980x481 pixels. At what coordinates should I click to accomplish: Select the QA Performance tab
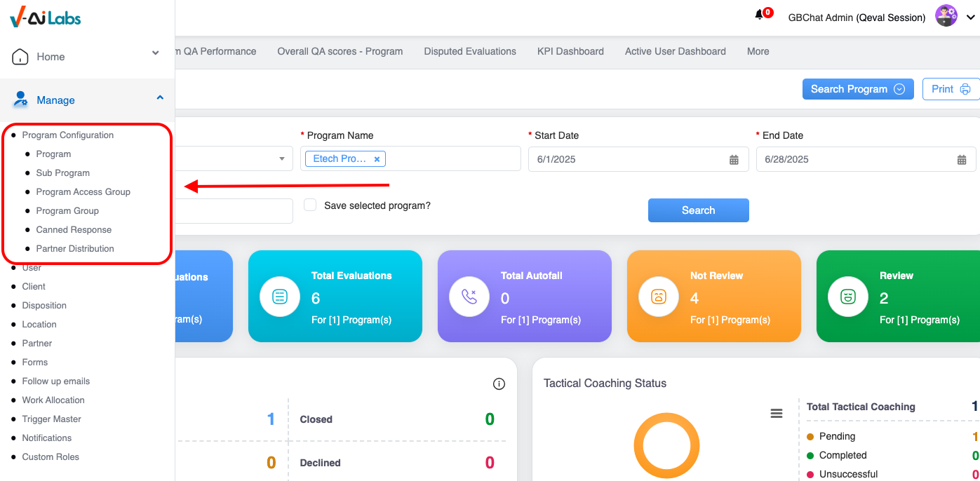click(x=216, y=51)
